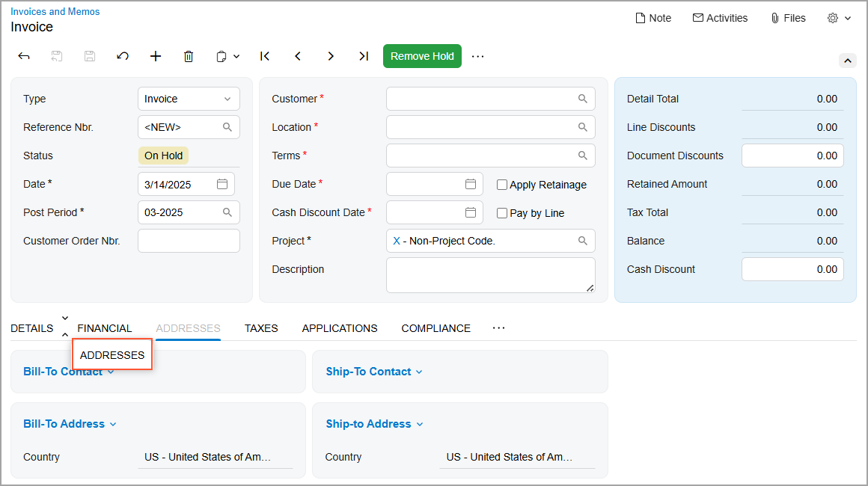Jump to the last record icon
The image size is (868, 486).
[x=364, y=56]
